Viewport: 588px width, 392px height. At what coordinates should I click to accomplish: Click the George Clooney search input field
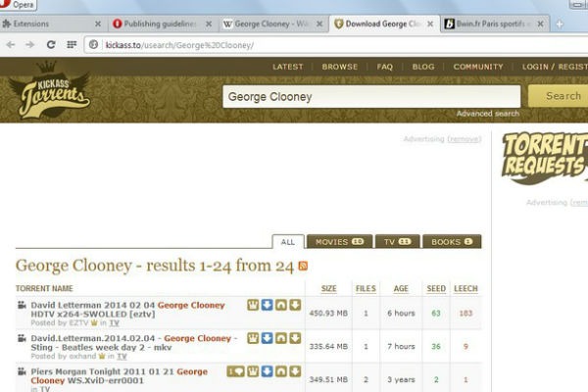[x=371, y=97]
